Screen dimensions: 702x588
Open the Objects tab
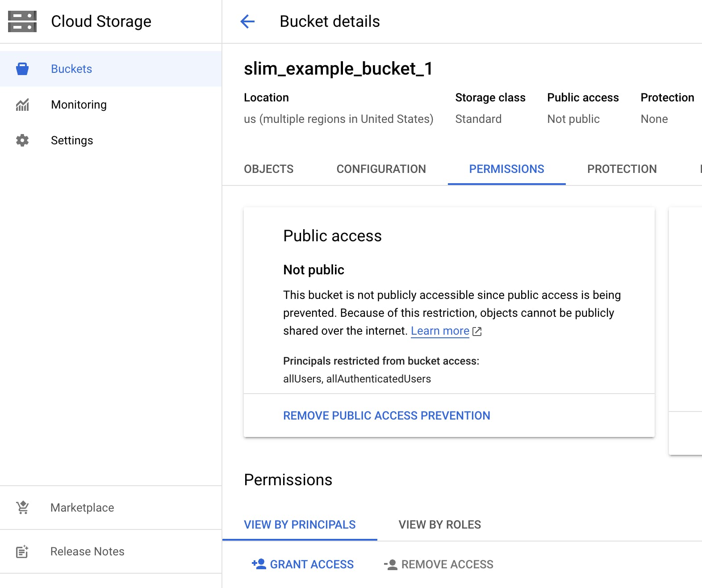(268, 169)
